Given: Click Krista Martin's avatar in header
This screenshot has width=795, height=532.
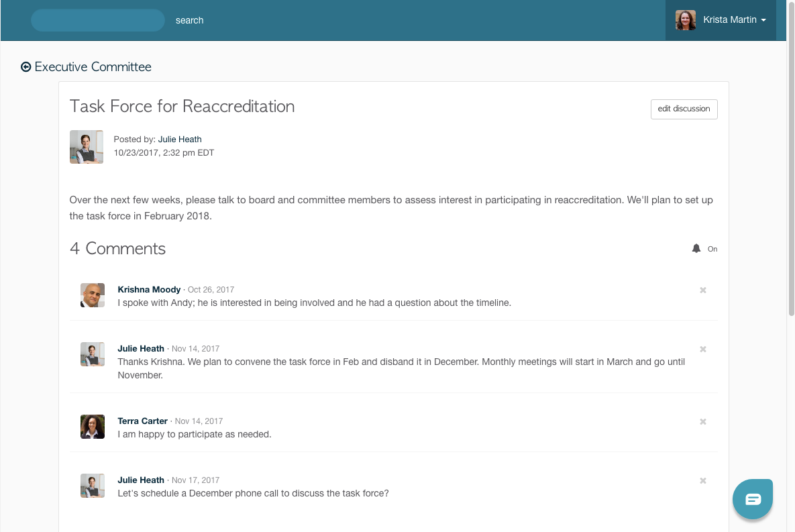Looking at the screenshot, I should (686, 20).
